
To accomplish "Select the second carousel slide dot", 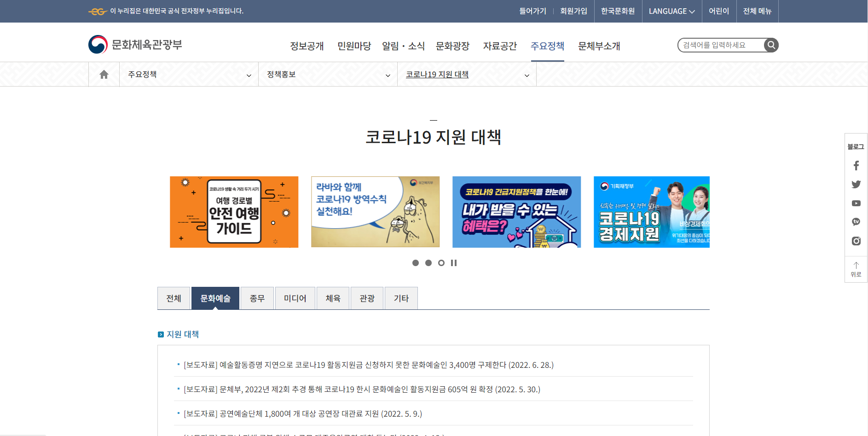I will pos(428,263).
